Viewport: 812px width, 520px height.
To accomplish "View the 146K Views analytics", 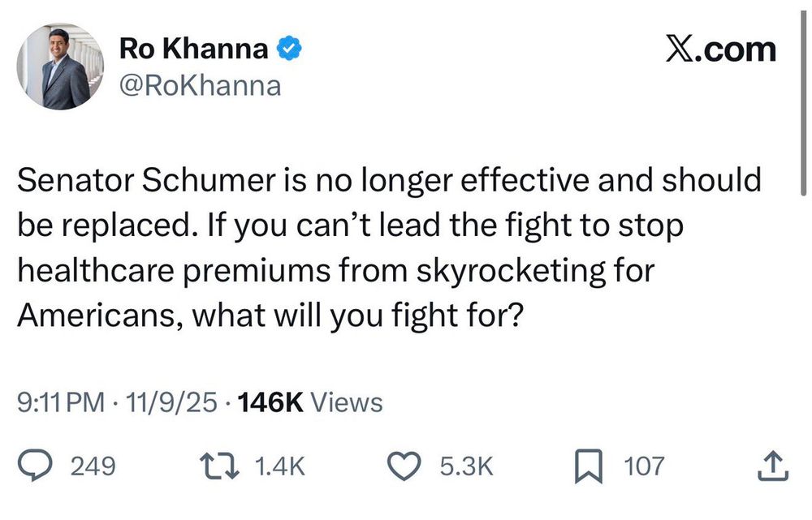I will pos(309,402).
